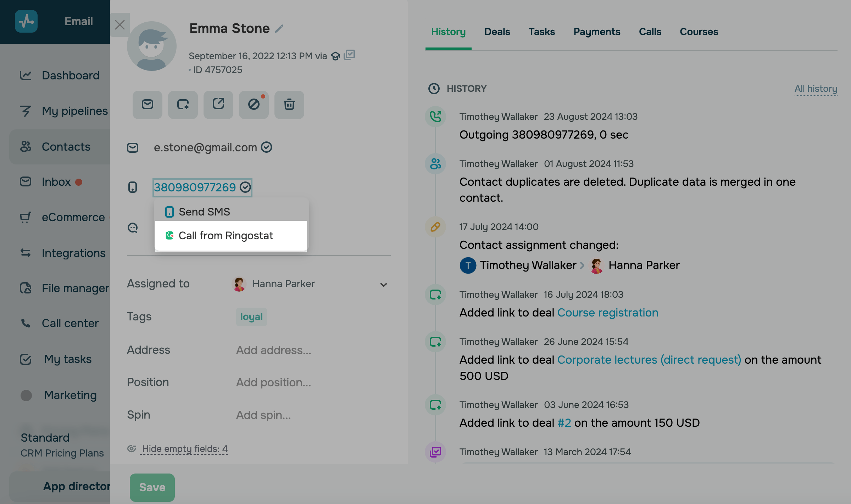This screenshot has width=851, height=504.
Task: Open the Course registration deal link
Action: pos(608,313)
